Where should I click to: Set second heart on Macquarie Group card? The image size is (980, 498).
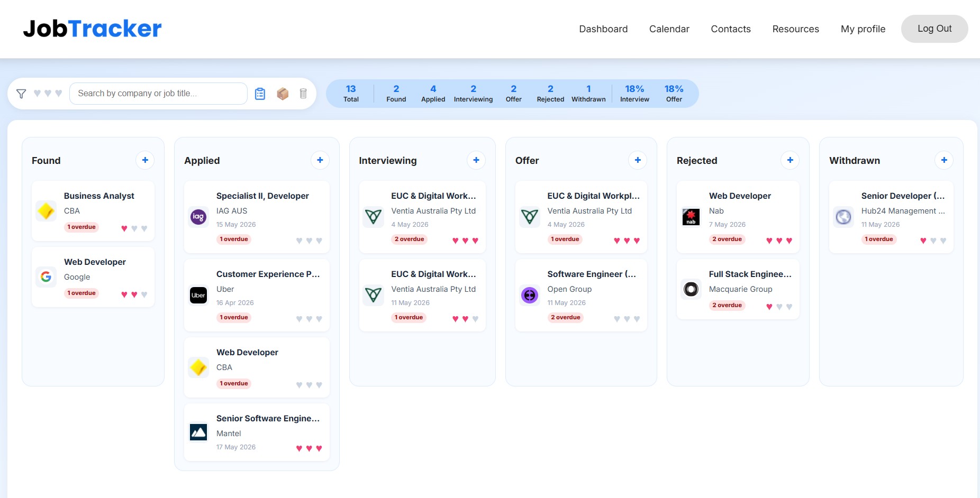[x=779, y=307]
